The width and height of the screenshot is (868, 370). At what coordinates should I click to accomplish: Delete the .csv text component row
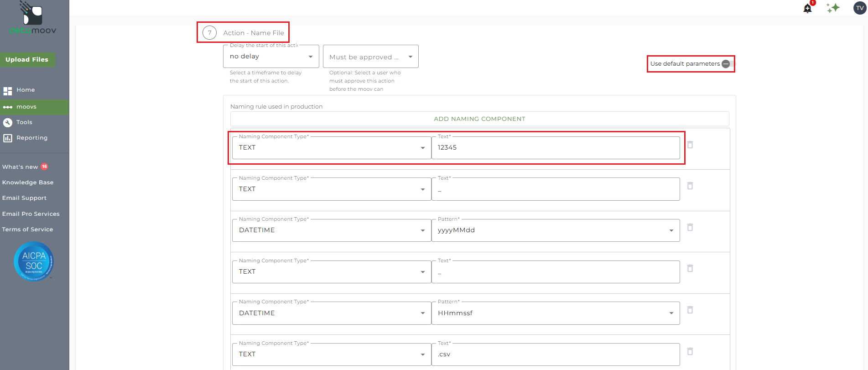click(690, 351)
